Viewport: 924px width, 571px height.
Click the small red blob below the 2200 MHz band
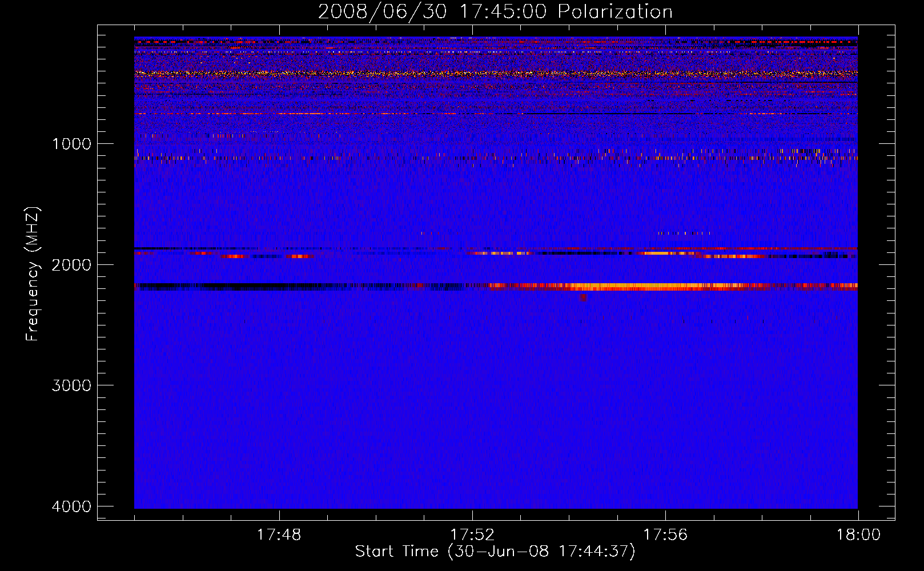click(x=583, y=297)
